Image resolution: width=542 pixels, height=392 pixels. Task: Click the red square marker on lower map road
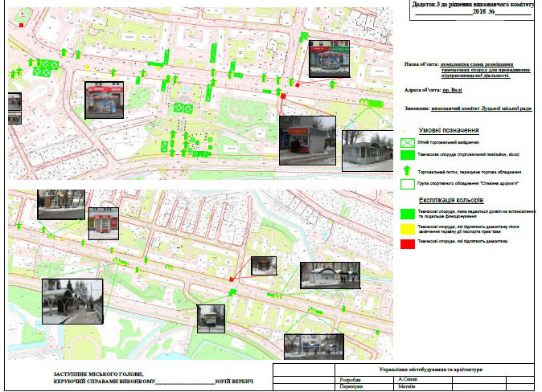tap(232, 280)
